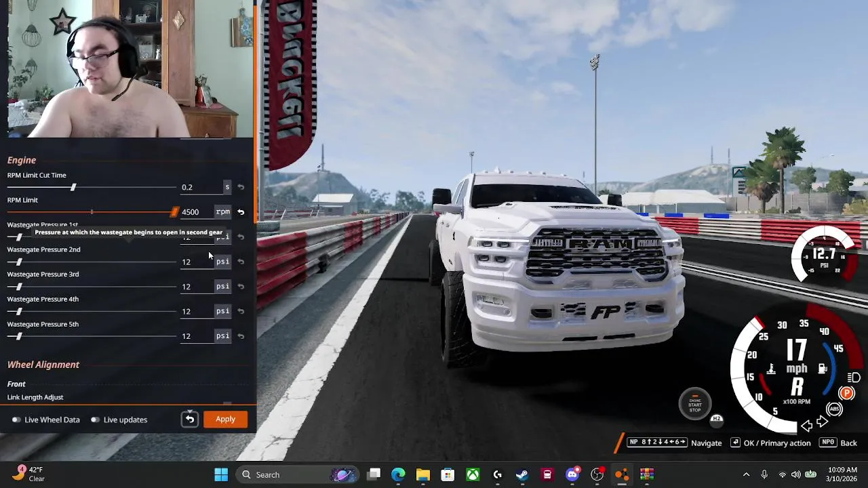
Task: Open File Explorer from the taskbar
Action: pyautogui.click(x=423, y=474)
